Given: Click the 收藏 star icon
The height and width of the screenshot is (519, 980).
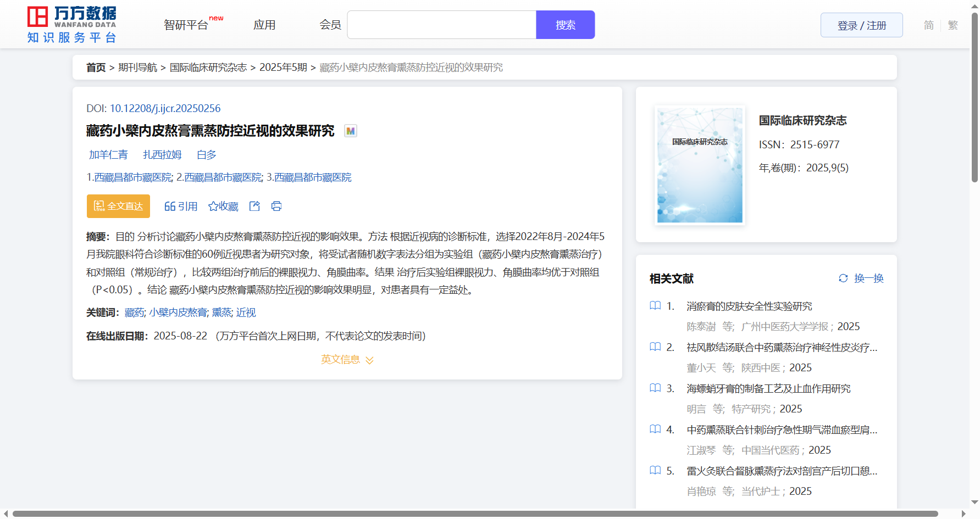Looking at the screenshot, I should pyautogui.click(x=213, y=207).
